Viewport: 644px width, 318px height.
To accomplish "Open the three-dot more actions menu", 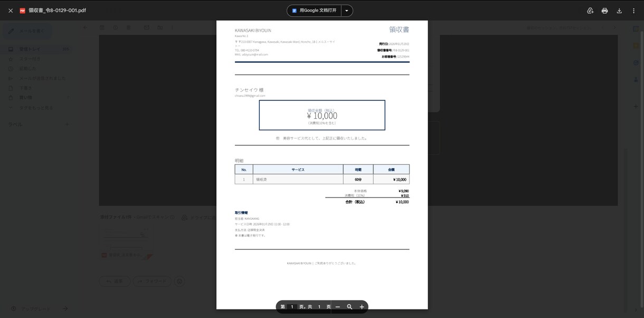I will [x=633, y=11].
